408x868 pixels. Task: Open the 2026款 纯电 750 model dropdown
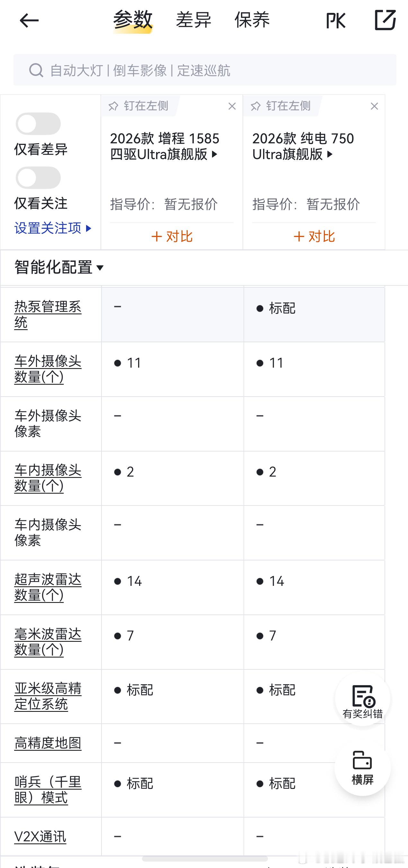[303, 146]
